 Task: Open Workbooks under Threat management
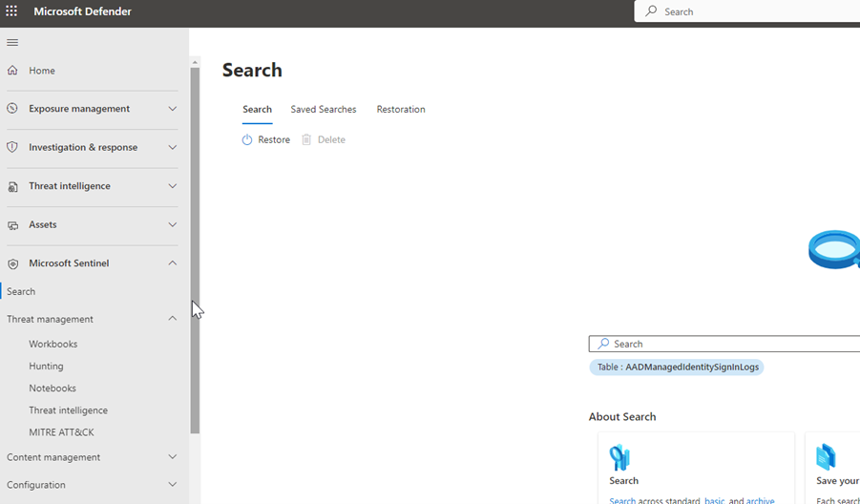point(53,344)
